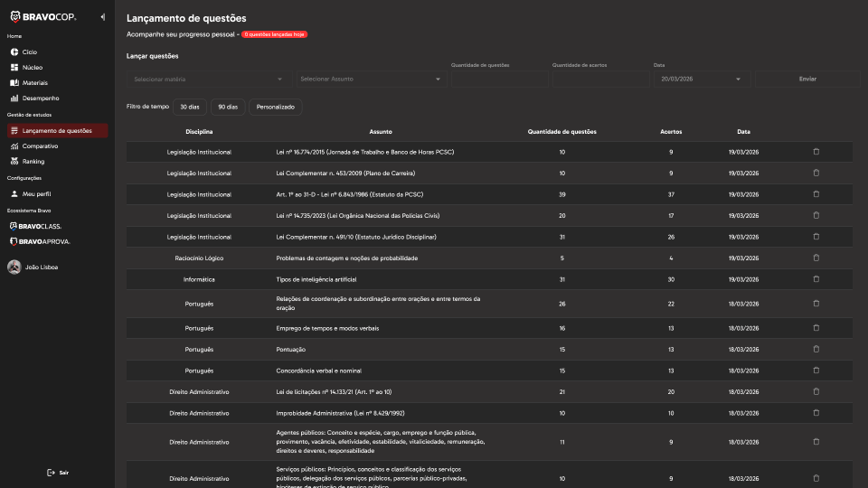Screen dimensions: 868x488
Task: Delete the Agentes públicos entry
Action: click(x=816, y=442)
